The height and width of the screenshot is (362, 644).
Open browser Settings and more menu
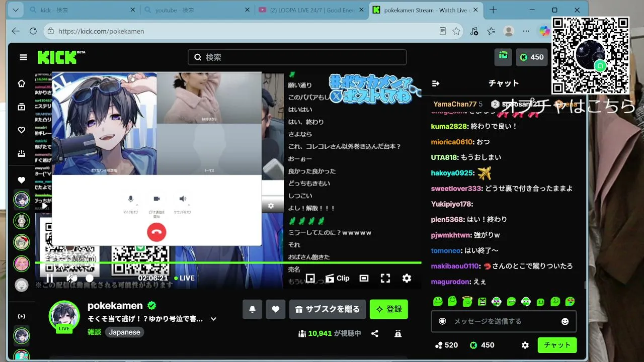pos(526,31)
